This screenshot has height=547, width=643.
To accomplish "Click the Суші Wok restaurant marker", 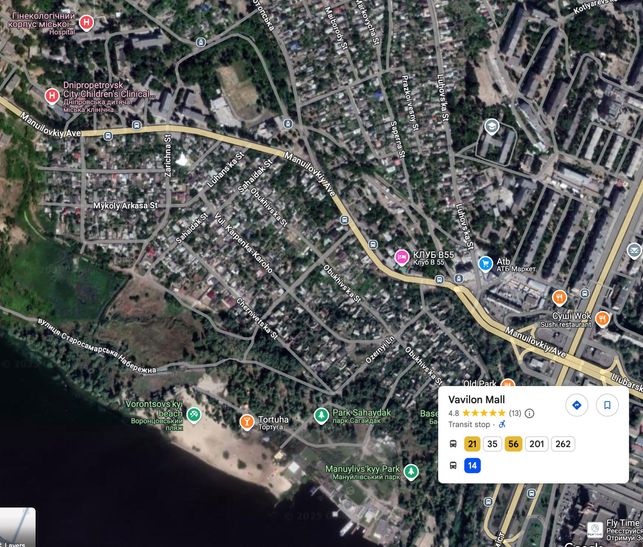I will 602,319.
